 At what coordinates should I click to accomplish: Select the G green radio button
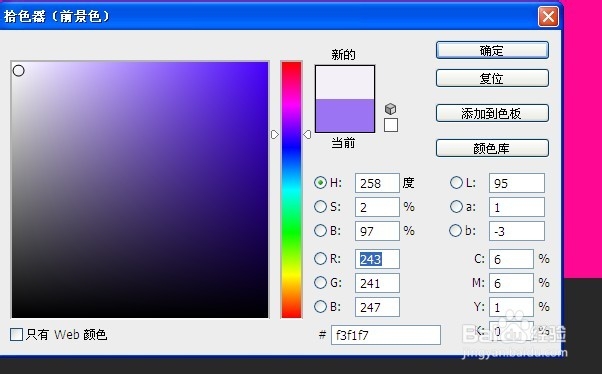tap(320, 283)
